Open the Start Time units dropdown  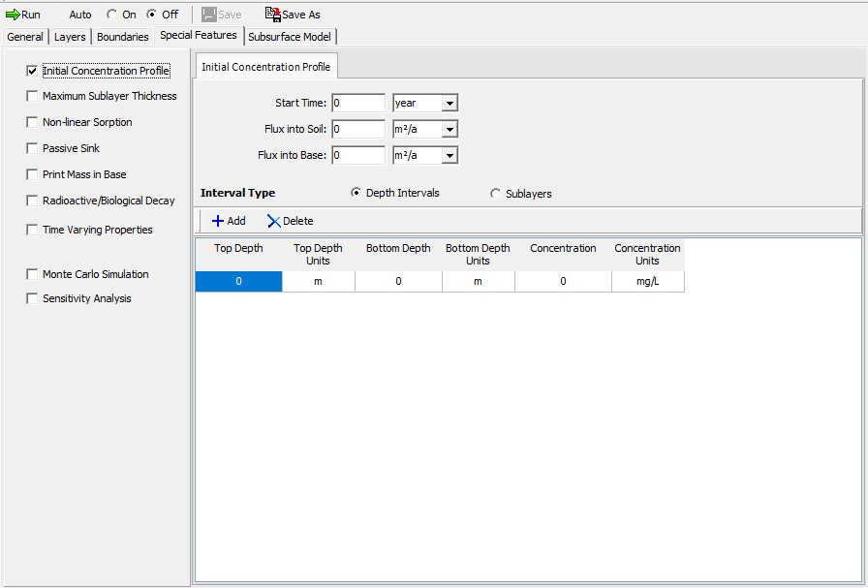449,103
